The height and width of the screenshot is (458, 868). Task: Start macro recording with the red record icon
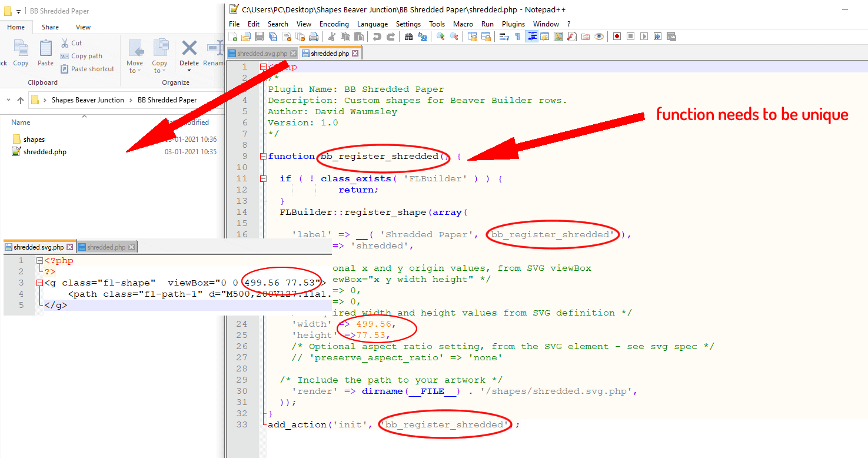tap(617, 36)
